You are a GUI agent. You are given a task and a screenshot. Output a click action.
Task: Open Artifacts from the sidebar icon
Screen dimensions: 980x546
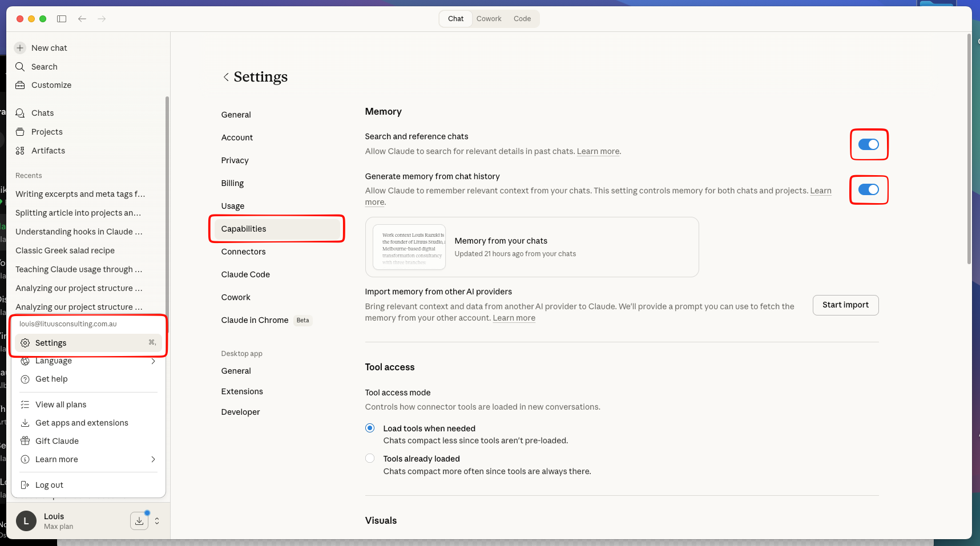click(20, 151)
